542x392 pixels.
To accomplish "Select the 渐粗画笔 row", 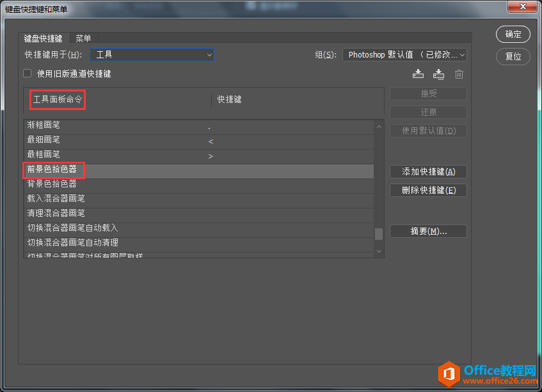I will point(199,127).
